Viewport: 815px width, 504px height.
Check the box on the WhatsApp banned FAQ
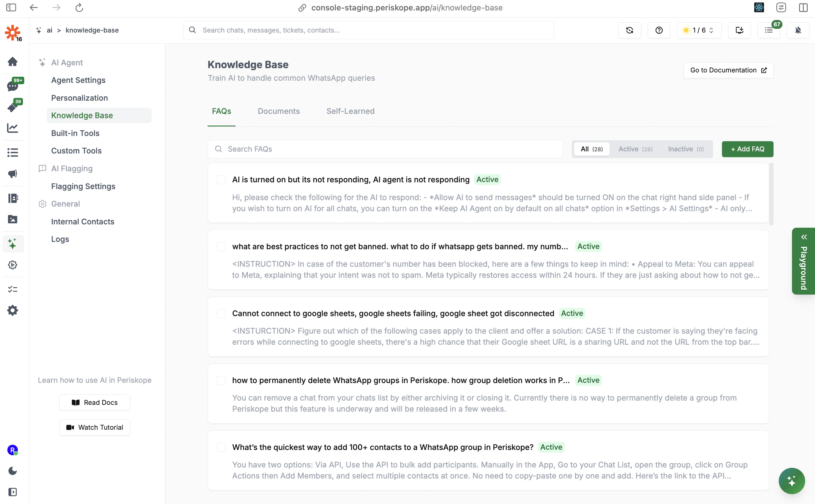click(221, 247)
